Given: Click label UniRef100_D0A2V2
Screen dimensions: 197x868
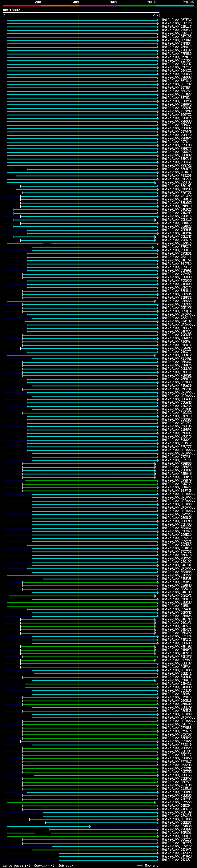Looking at the screenshot, I should coord(176,595).
